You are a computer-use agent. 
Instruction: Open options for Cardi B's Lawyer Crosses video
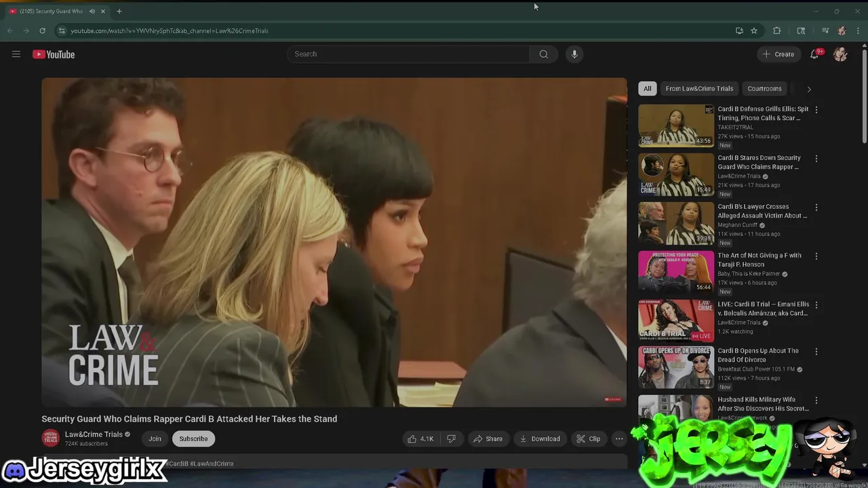pos(816,207)
